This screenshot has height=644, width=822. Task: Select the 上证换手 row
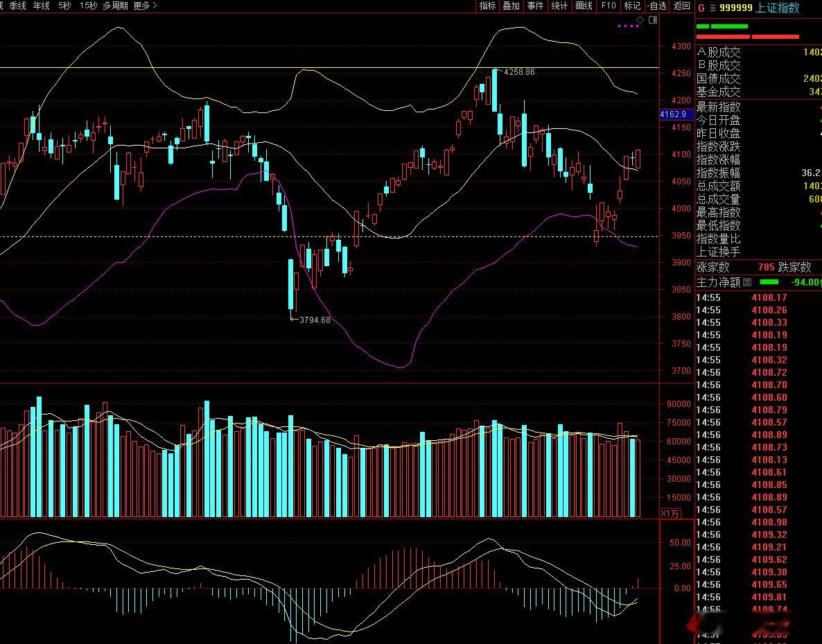click(758, 252)
